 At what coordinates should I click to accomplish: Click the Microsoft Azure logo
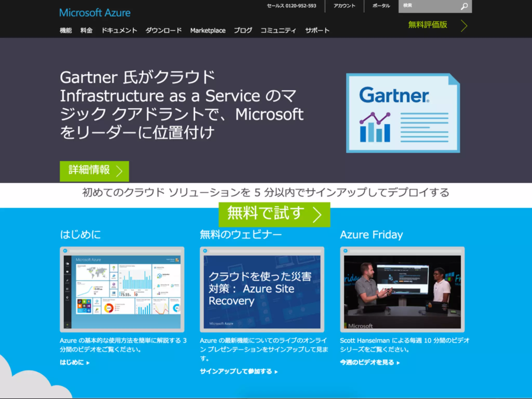pos(95,13)
